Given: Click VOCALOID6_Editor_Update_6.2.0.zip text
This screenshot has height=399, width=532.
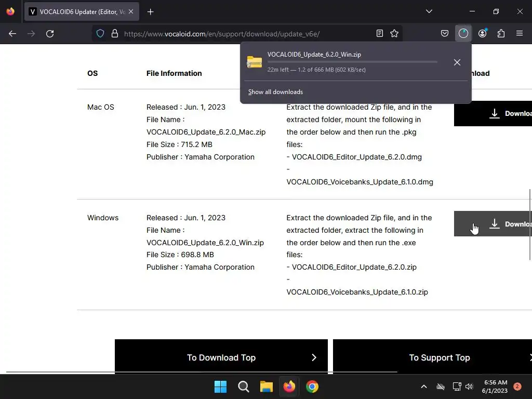Looking at the screenshot, I should pos(354,267).
